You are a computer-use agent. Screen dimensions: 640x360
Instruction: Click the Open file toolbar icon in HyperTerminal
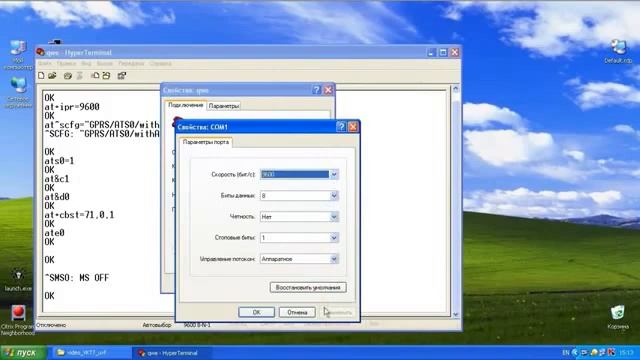[52, 76]
